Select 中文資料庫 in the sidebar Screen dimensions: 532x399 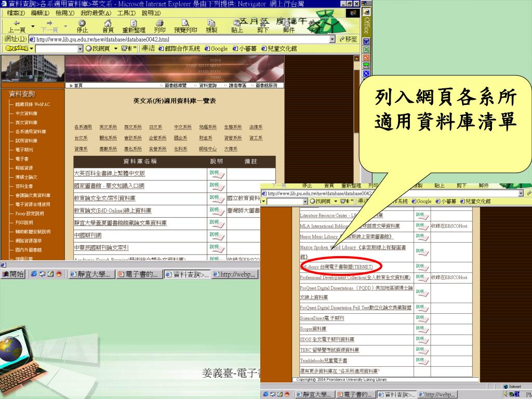click(26, 113)
